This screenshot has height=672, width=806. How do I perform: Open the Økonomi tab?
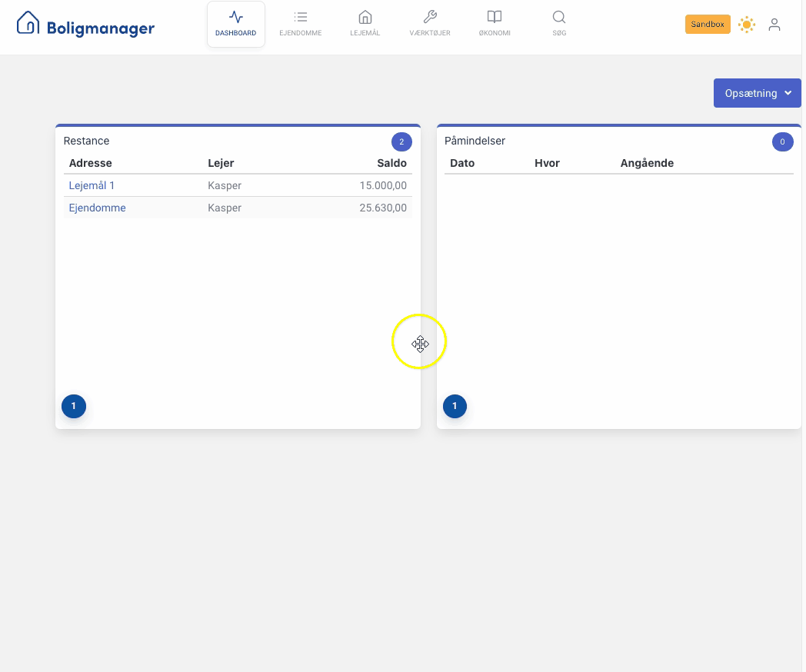(x=495, y=24)
